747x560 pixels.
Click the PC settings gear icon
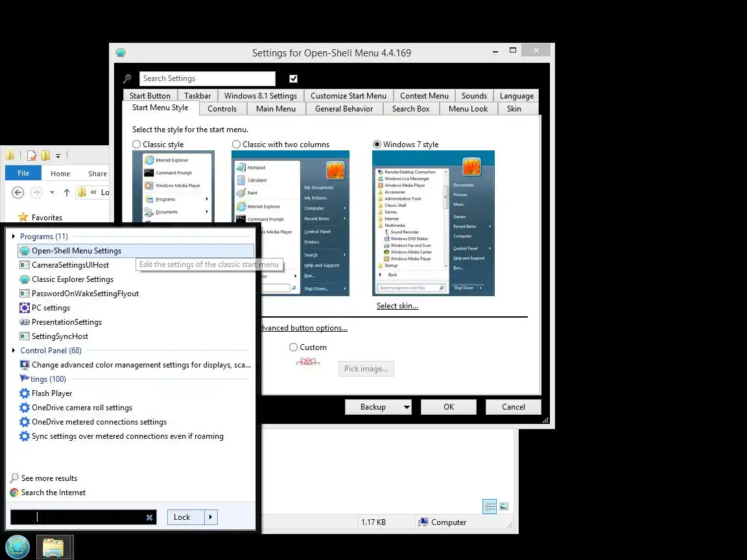coord(25,308)
